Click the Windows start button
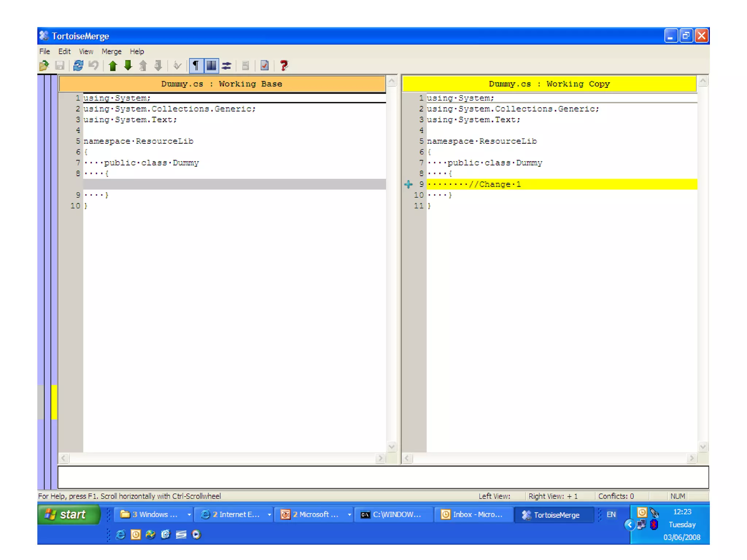 [69, 514]
